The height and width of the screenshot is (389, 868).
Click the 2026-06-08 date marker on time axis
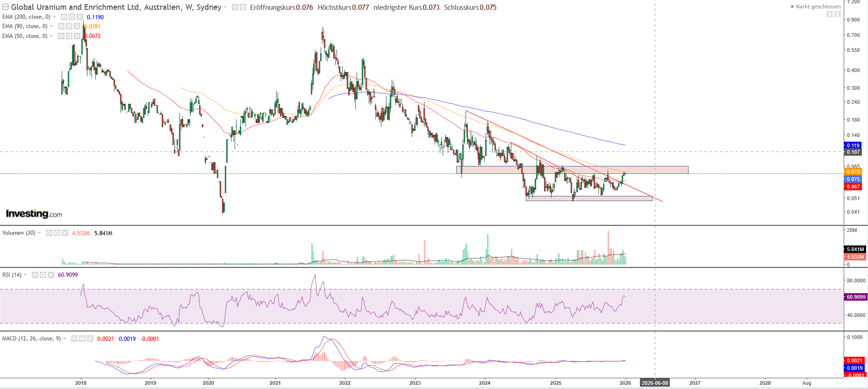click(654, 383)
